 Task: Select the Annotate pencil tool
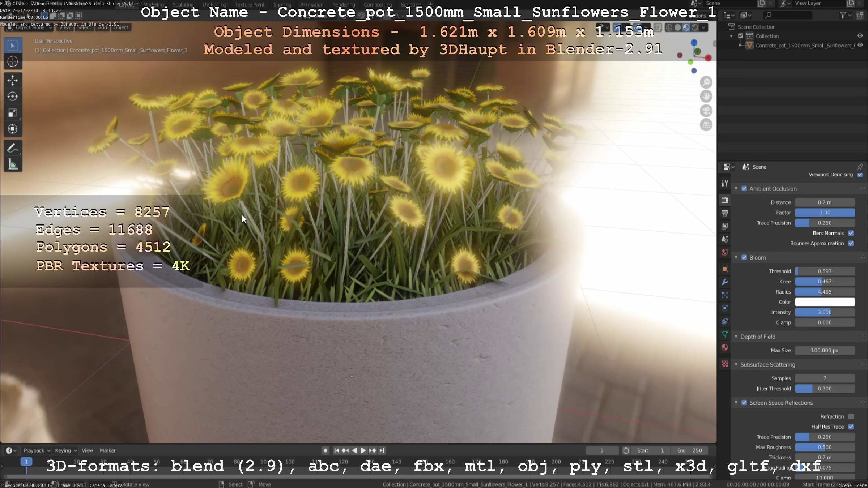pos(13,148)
